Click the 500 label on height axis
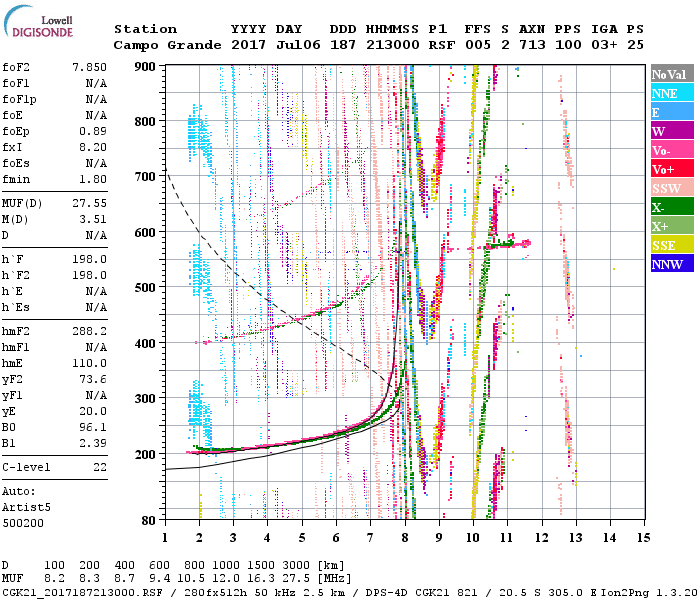 pos(145,288)
